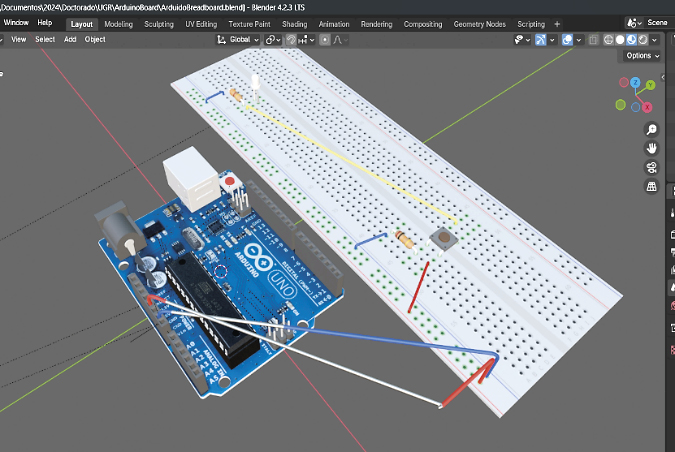This screenshot has height=452, width=675.
Task: Switch to the Animation workspace tab
Action: pos(334,24)
